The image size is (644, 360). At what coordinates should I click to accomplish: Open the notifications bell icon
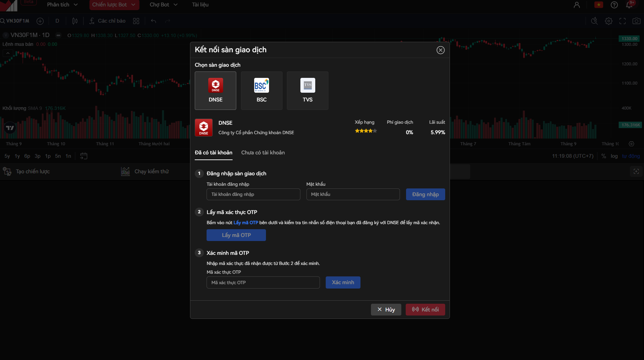[629, 5]
